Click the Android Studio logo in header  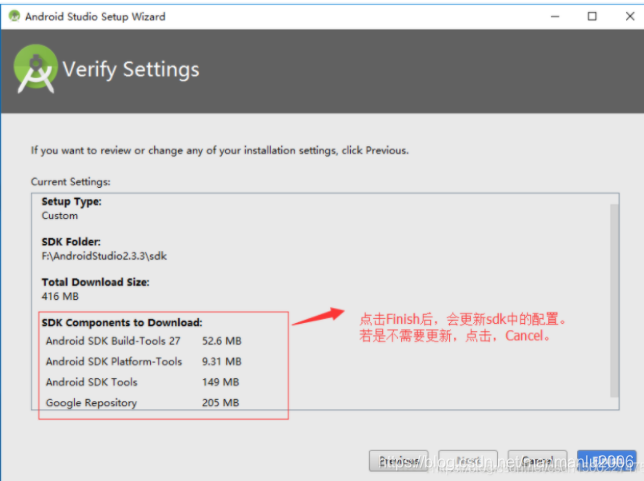(x=36, y=69)
